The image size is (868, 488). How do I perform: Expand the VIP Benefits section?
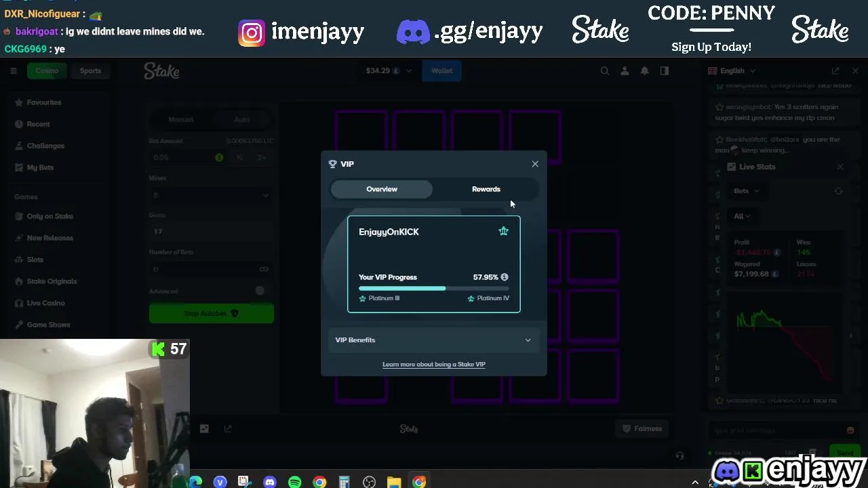click(x=434, y=340)
